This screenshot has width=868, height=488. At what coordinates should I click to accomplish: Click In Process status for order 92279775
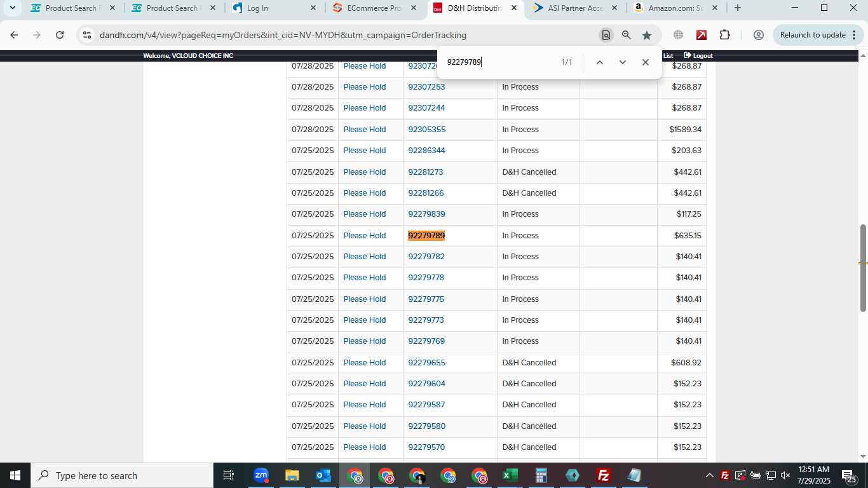point(520,299)
